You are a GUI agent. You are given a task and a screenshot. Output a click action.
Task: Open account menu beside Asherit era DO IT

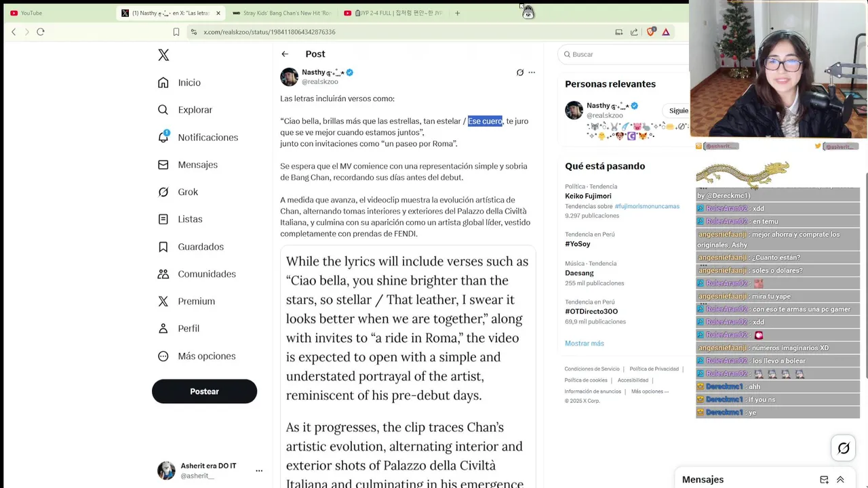click(x=259, y=470)
